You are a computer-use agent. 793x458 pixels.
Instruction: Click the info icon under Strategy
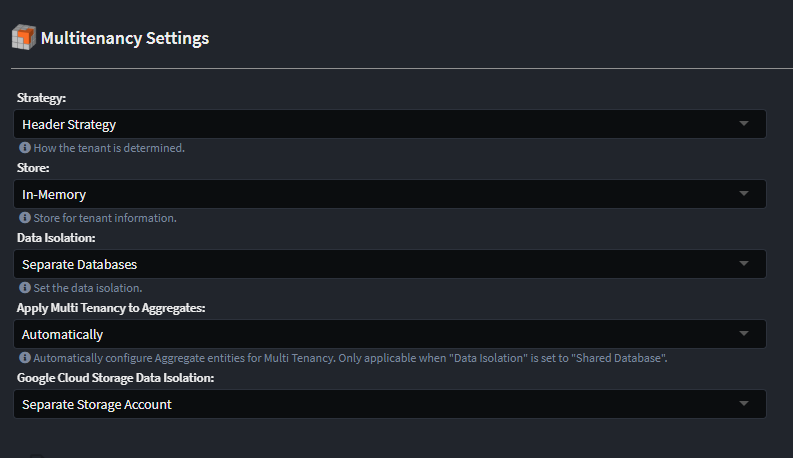tap(25, 148)
